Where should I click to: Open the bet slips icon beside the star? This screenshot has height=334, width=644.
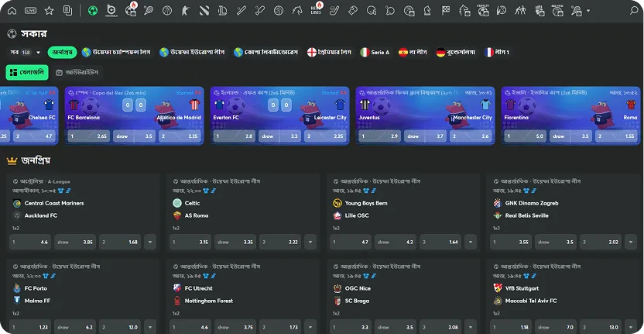(67, 11)
